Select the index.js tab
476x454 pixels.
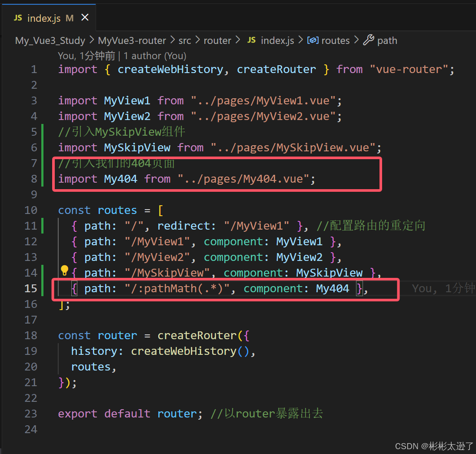coord(49,18)
